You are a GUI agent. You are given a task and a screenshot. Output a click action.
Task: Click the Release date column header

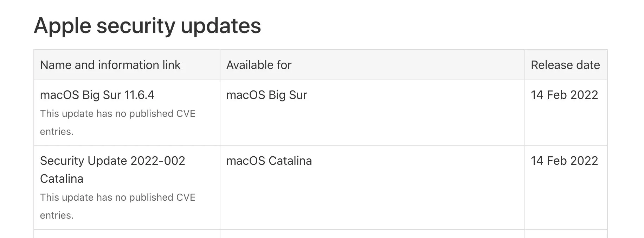[x=565, y=65]
